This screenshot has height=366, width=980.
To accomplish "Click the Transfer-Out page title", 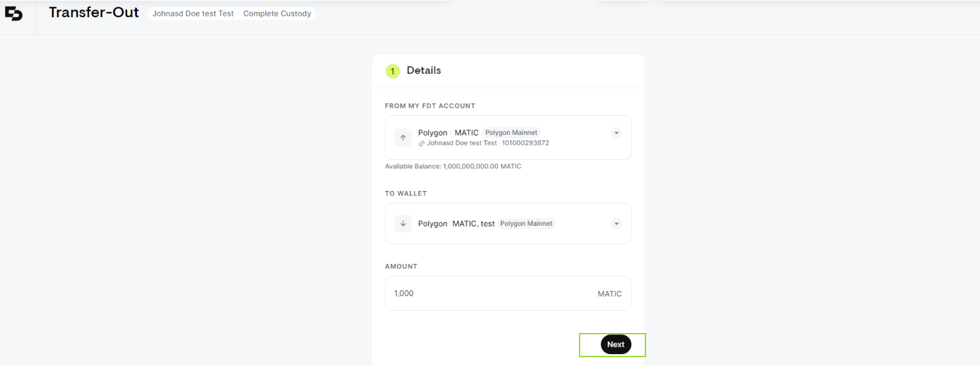I will pos(94,13).
